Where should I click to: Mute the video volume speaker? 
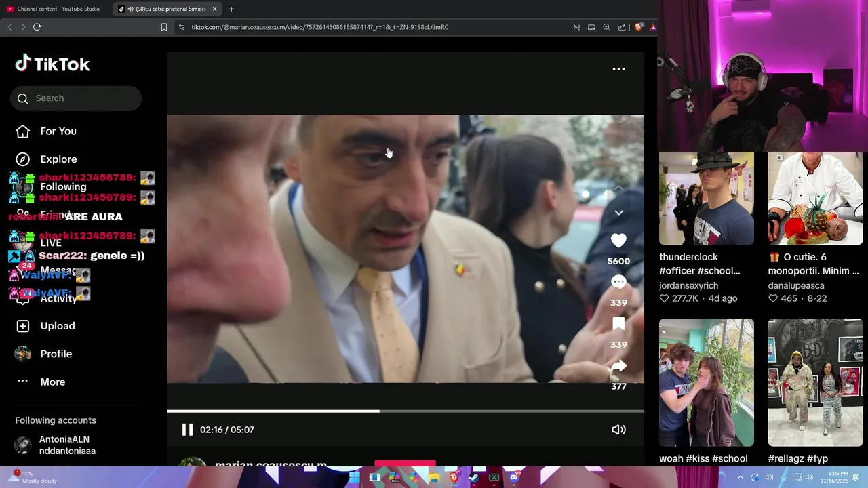(x=618, y=430)
